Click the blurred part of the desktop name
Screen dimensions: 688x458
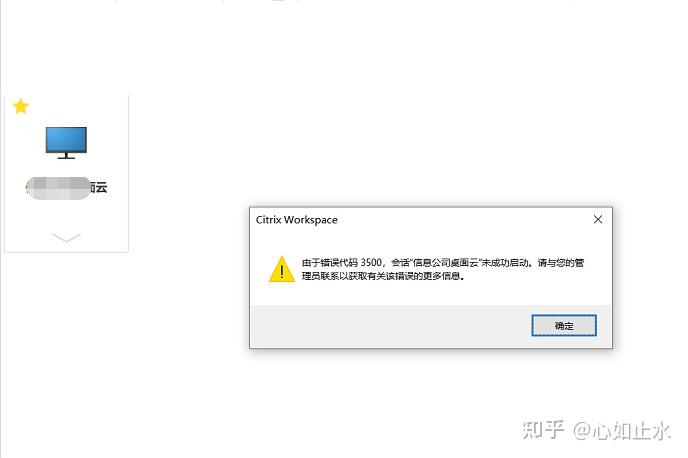(58, 188)
